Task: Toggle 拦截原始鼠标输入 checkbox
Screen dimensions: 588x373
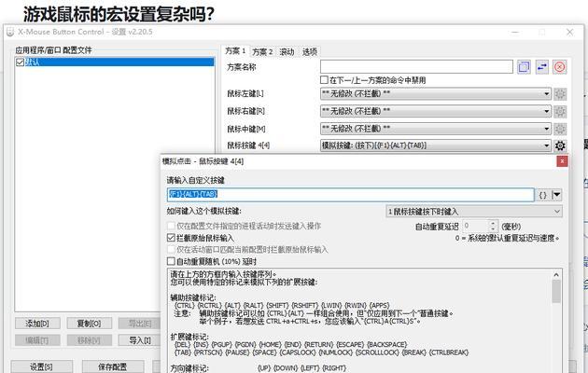Action: pos(171,238)
